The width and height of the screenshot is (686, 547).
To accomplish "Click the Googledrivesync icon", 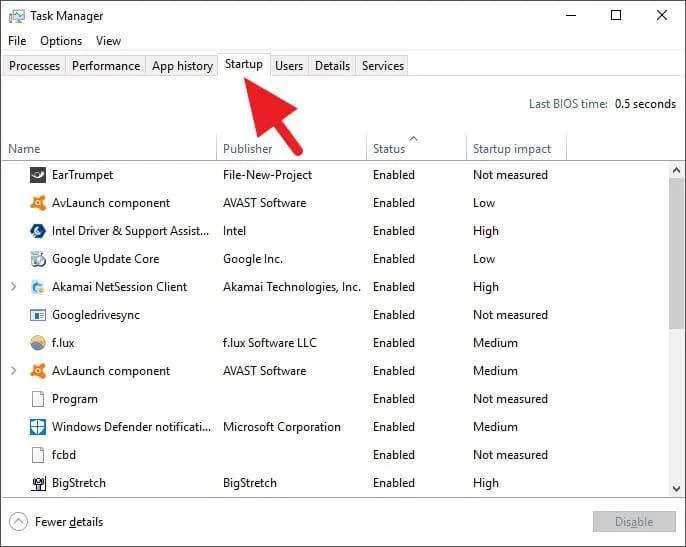I will pos(38,315).
